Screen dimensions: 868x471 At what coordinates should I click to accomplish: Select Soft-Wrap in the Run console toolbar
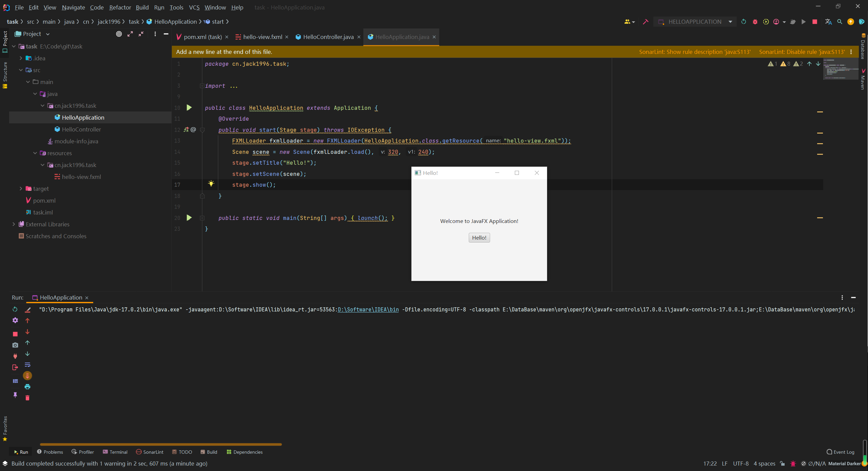[x=27, y=365]
